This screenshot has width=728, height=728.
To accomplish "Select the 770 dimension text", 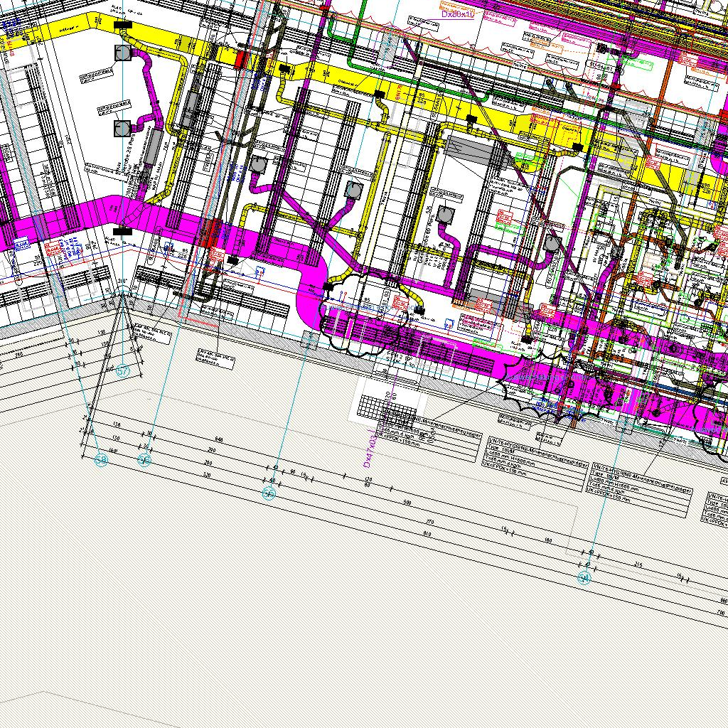I will pyautogui.click(x=429, y=522).
